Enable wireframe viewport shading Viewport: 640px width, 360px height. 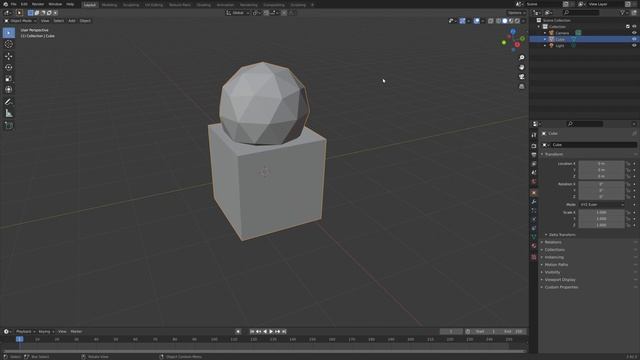click(x=499, y=21)
